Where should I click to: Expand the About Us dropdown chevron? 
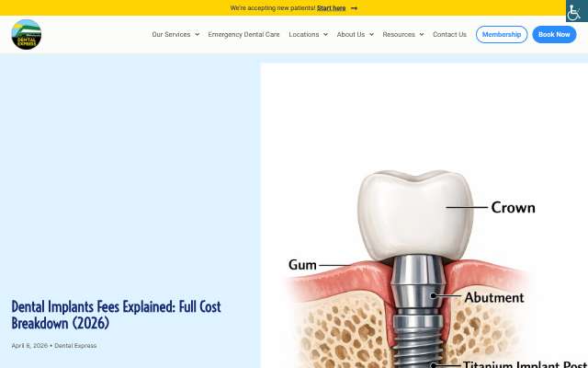point(371,35)
